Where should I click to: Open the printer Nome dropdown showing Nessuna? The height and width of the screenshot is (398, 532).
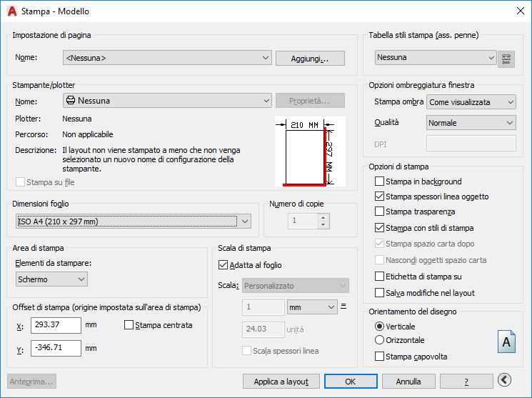[x=167, y=101]
